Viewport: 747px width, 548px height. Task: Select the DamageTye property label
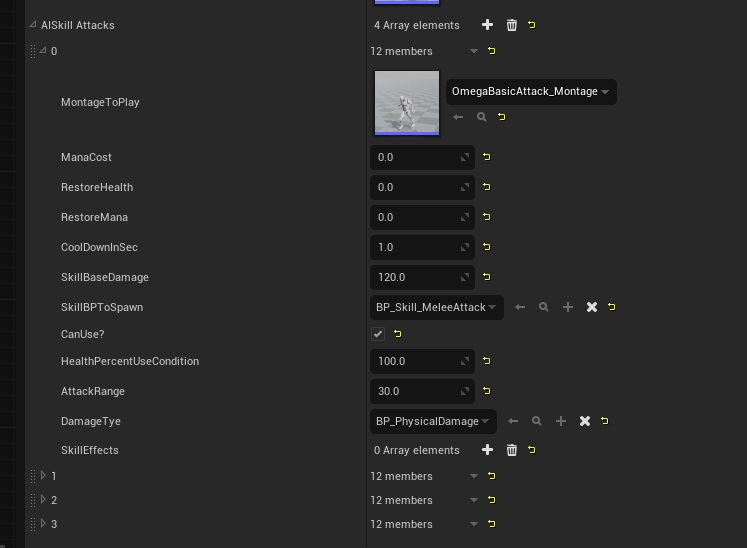[91, 421]
